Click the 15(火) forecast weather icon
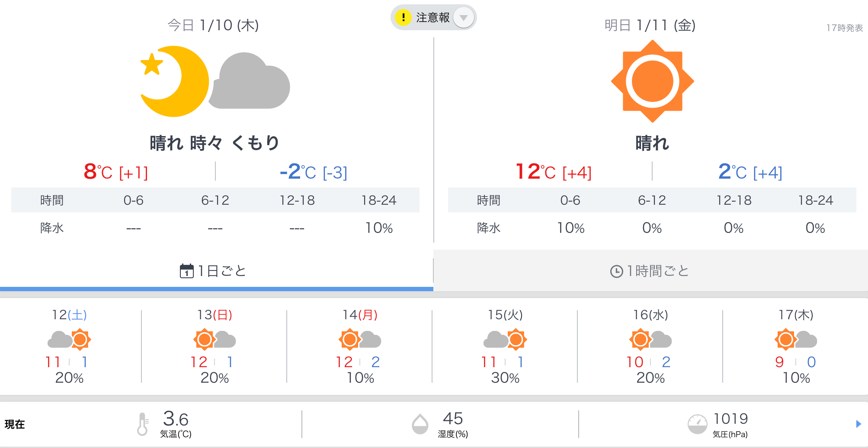This screenshot has width=868, height=448. coord(505,340)
